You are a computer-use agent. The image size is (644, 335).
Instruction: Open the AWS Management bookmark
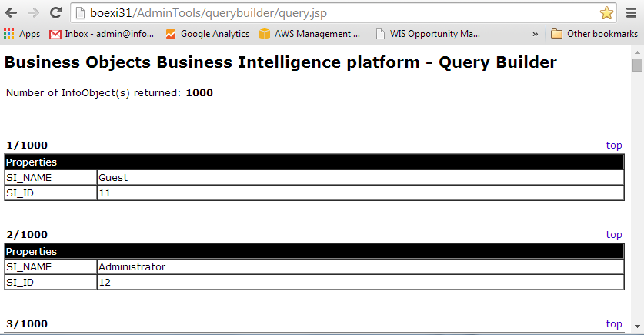[309, 34]
